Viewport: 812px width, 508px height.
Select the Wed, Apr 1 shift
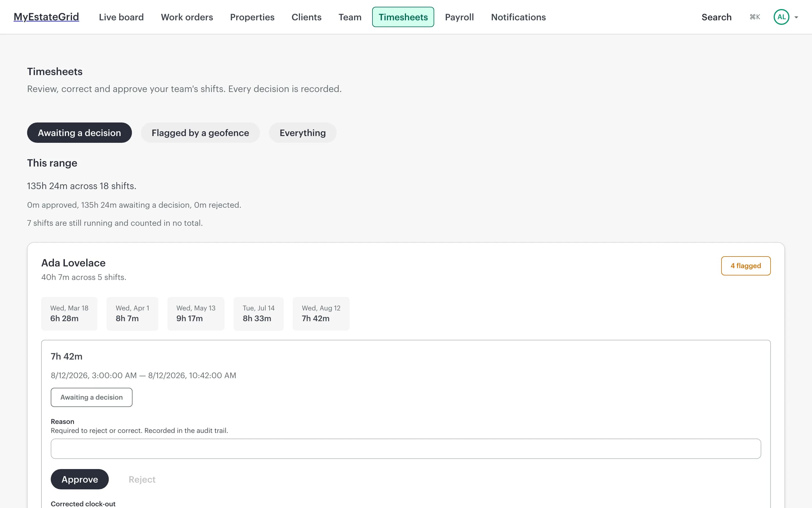(x=132, y=314)
